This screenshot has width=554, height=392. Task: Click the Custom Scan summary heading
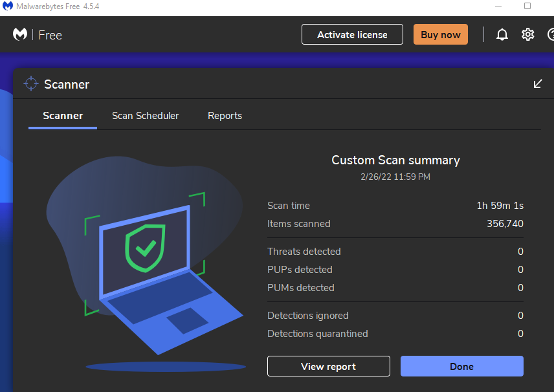click(x=395, y=160)
